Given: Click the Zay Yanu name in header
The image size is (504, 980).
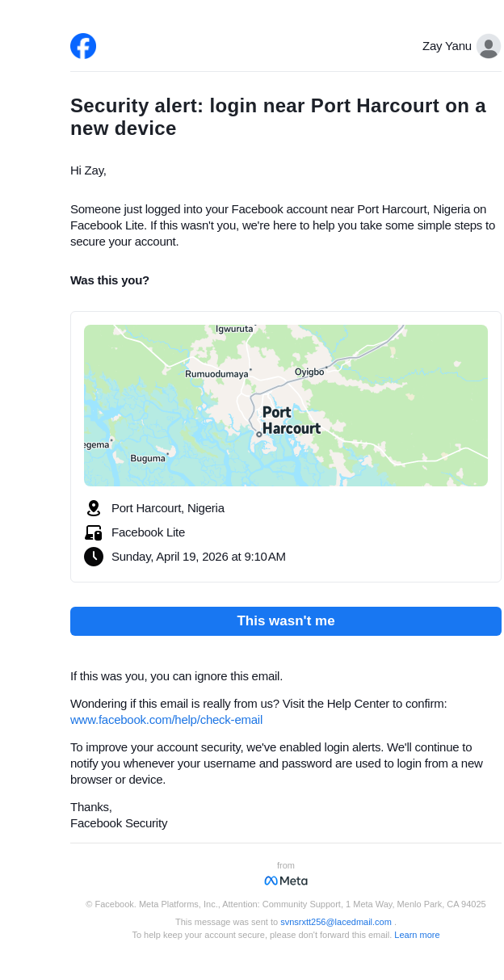Looking at the screenshot, I should [x=447, y=46].
